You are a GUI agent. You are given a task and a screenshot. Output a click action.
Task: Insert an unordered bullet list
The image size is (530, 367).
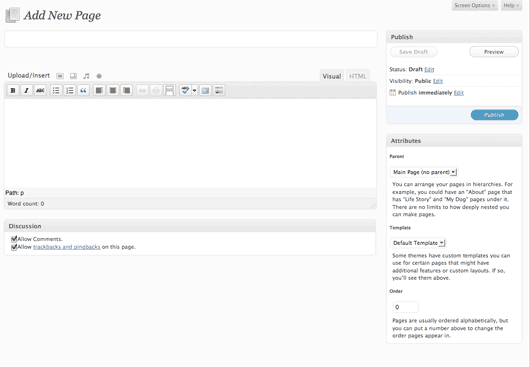[x=56, y=90]
